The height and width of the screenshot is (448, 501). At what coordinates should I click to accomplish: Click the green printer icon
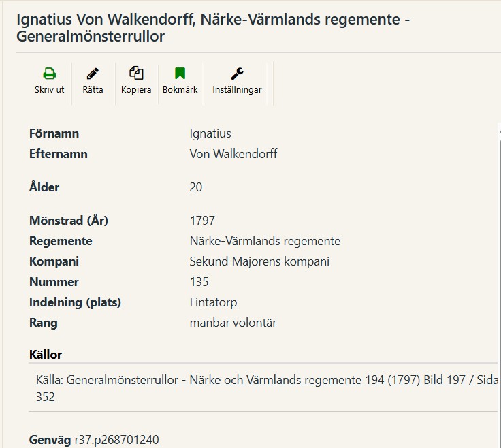[x=50, y=74]
